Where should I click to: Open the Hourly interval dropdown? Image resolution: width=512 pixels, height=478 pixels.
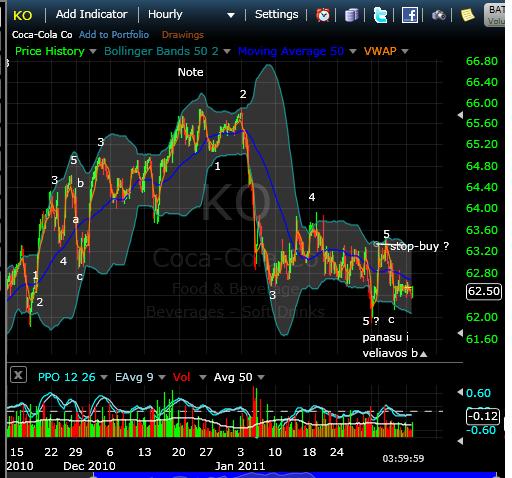pos(191,15)
